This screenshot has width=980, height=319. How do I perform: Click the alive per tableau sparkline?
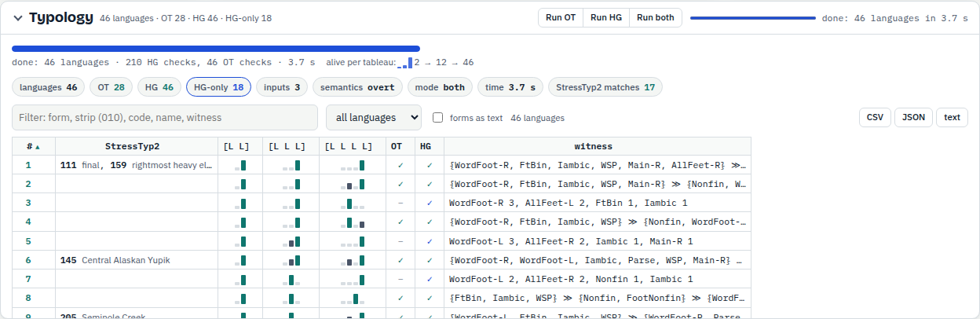(404, 63)
